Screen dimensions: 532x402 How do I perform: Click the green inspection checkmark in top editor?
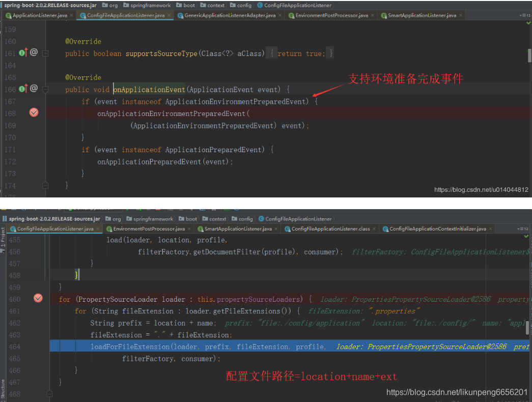coord(528,23)
